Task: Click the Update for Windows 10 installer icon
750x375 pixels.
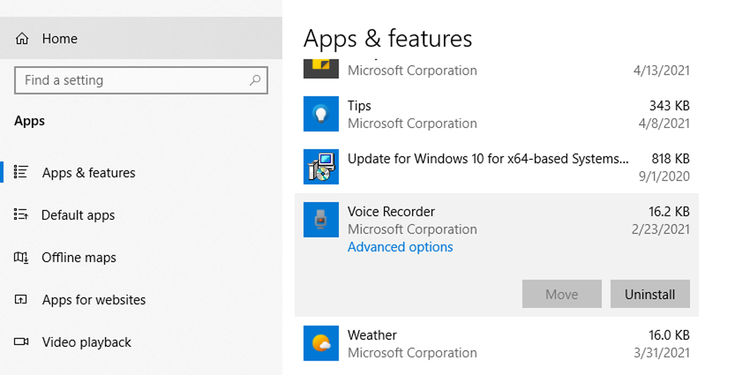Action: pyautogui.click(x=321, y=166)
